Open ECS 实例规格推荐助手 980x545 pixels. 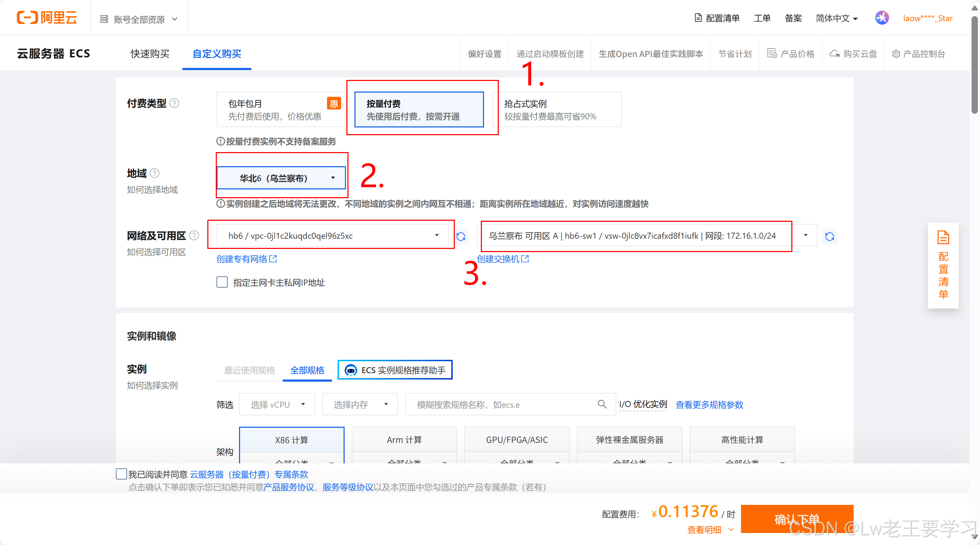point(395,370)
